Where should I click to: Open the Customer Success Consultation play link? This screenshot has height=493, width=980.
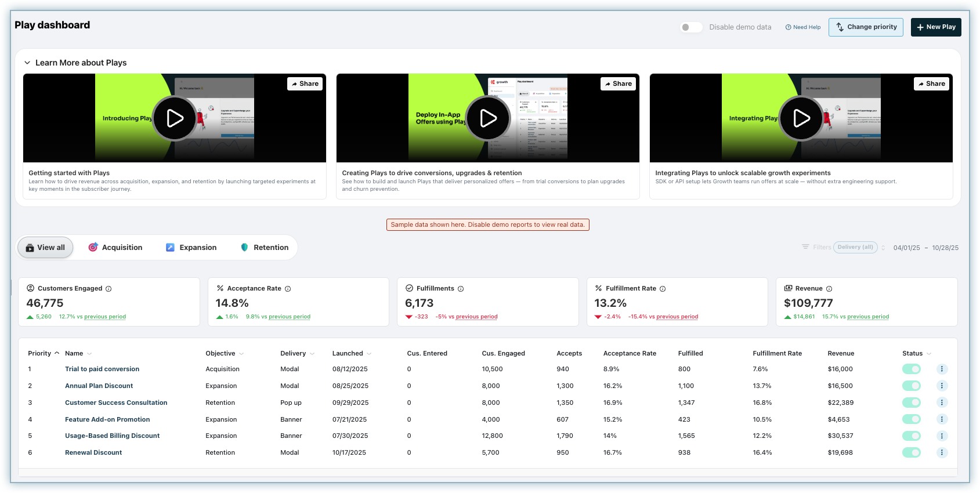(116, 403)
